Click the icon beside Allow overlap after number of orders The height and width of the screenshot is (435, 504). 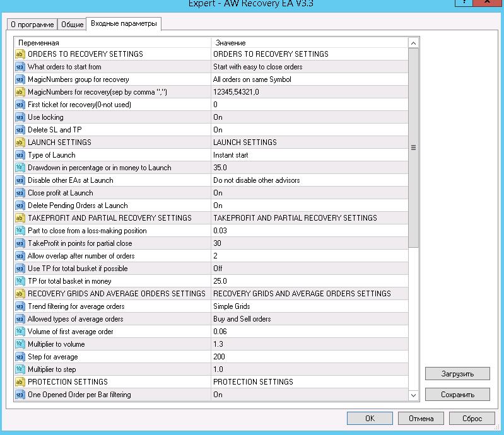[20, 256]
